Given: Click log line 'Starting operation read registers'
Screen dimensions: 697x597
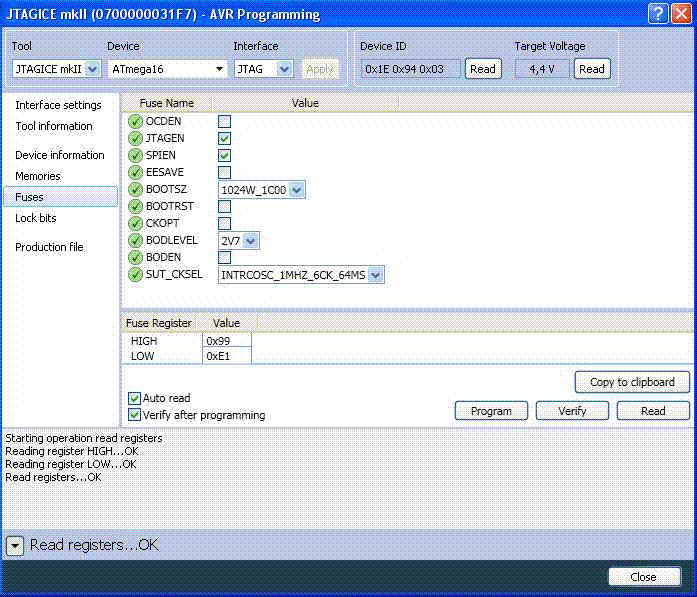Looking at the screenshot, I should (x=84, y=438).
